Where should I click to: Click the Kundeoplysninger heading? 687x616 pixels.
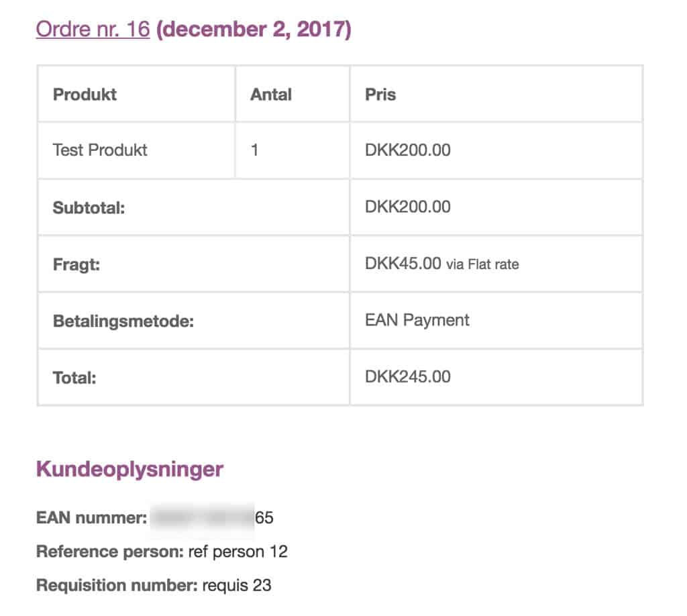pos(129,470)
